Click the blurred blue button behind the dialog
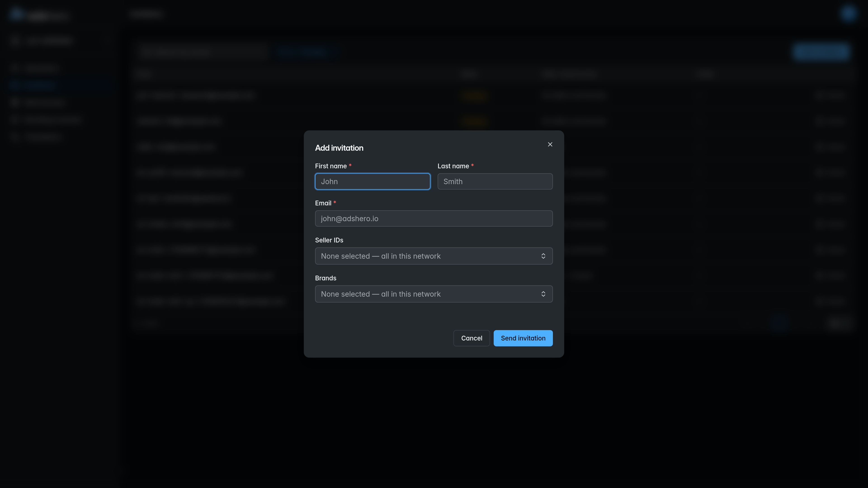 821,52
